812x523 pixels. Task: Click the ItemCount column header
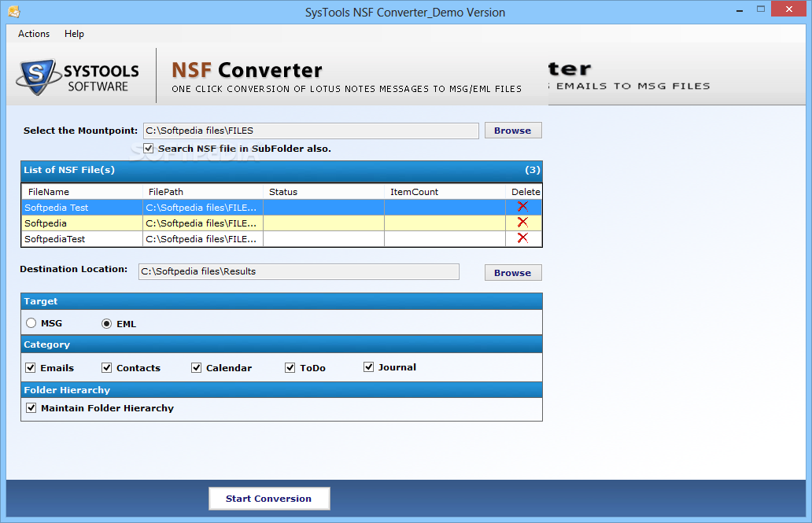click(x=445, y=192)
